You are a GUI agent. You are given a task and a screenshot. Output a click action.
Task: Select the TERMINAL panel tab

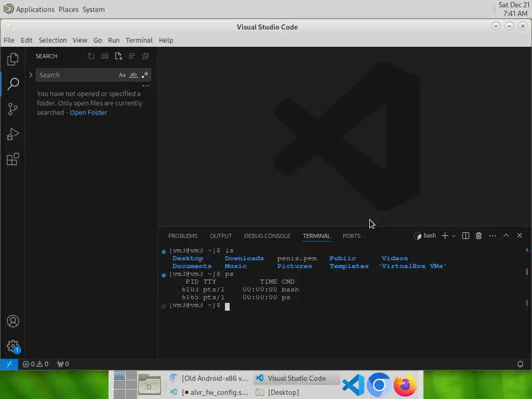(x=316, y=236)
